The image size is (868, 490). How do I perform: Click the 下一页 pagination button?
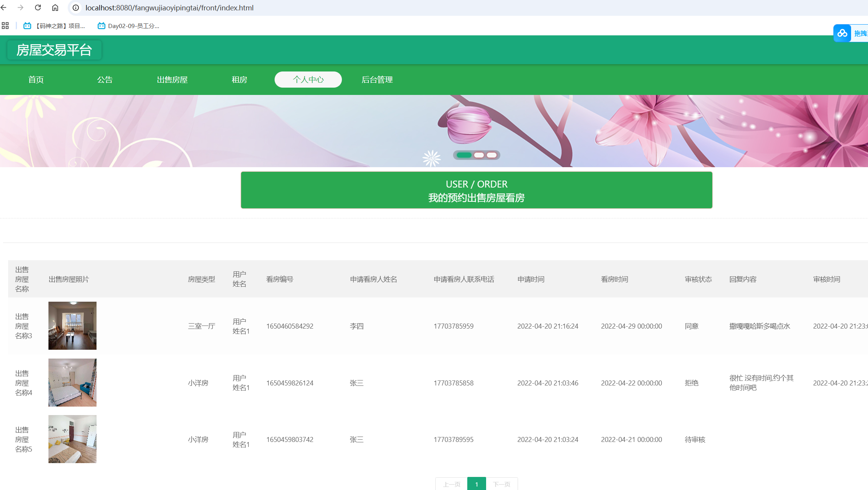click(x=502, y=484)
